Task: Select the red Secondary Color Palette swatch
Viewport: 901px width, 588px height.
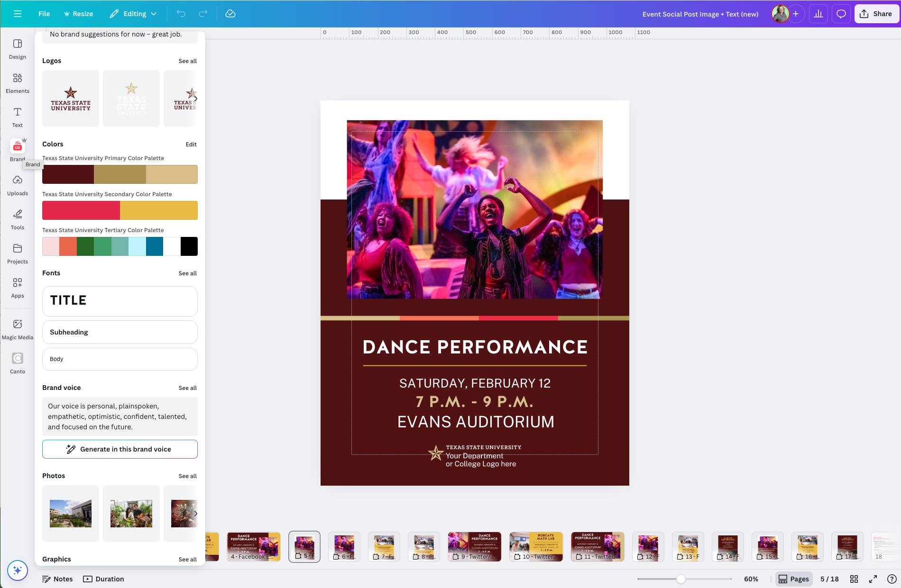Action: (81, 210)
